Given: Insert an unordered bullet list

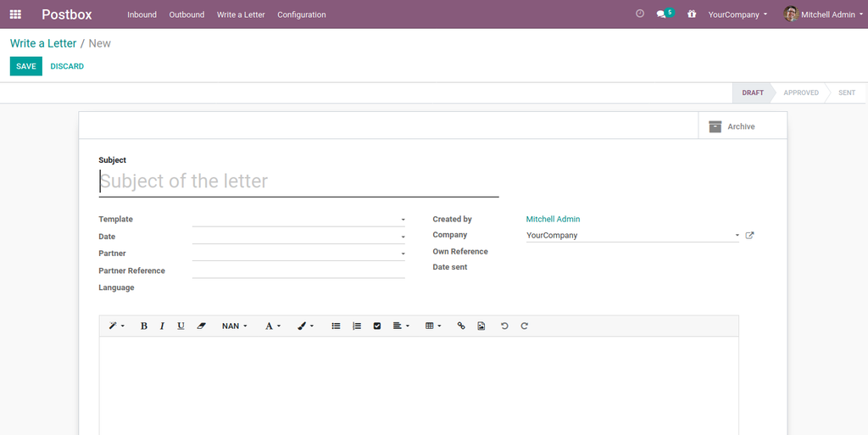Looking at the screenshot, I should tap(336, 326).
